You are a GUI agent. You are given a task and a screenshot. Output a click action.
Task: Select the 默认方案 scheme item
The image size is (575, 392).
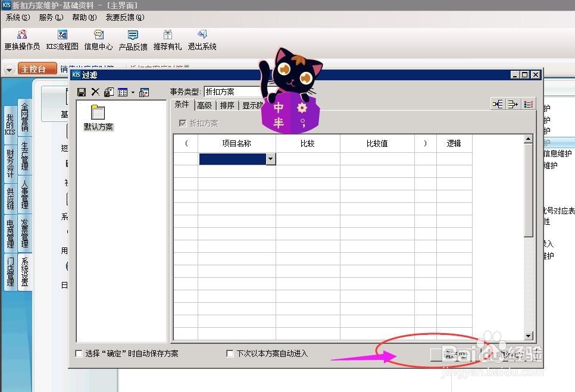point(98,118)
